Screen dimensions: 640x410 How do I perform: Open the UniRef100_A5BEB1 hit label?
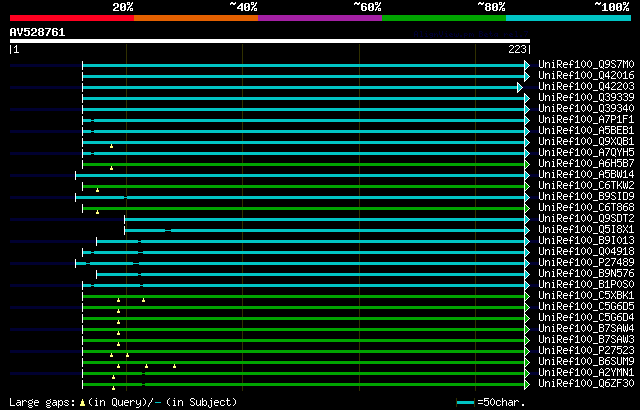(586, 131)
